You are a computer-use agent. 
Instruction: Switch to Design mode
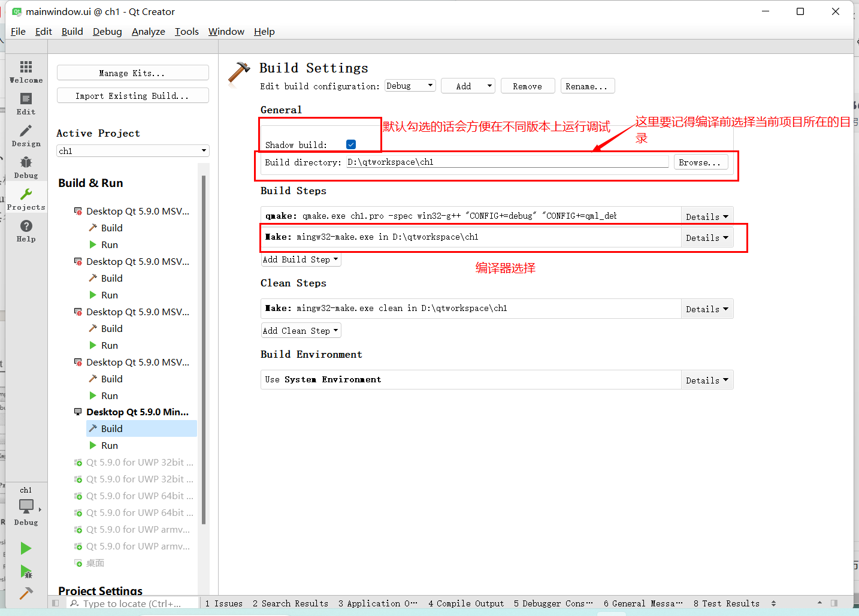tap(26, 135)
